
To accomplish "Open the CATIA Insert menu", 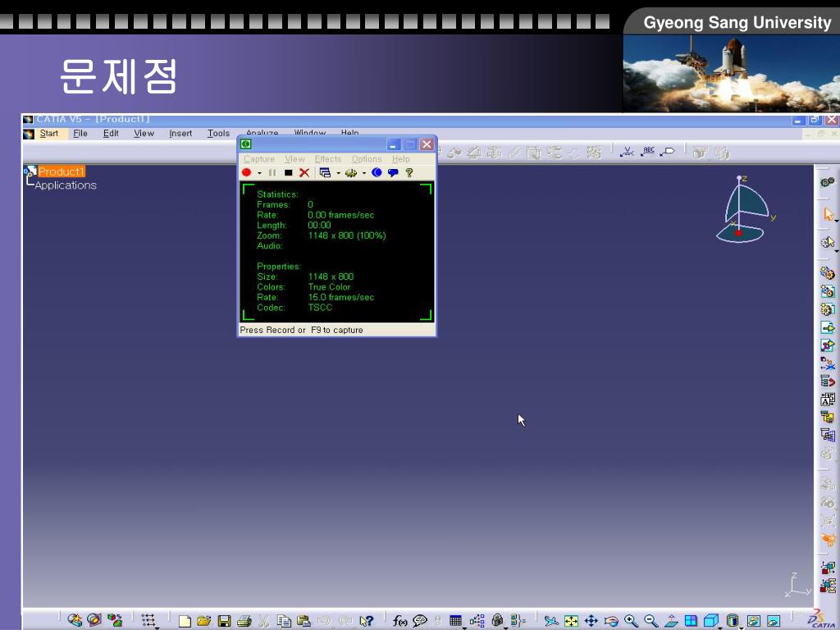I will point(180,134).
